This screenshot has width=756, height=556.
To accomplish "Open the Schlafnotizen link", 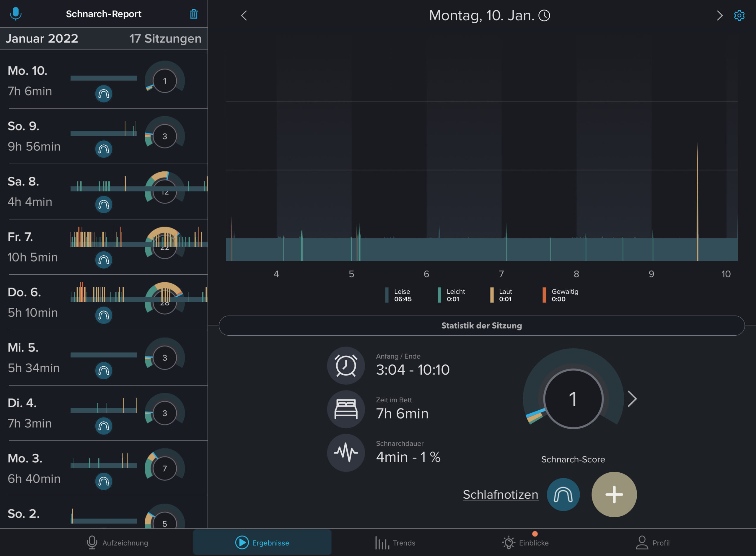I will pos(500,495).
